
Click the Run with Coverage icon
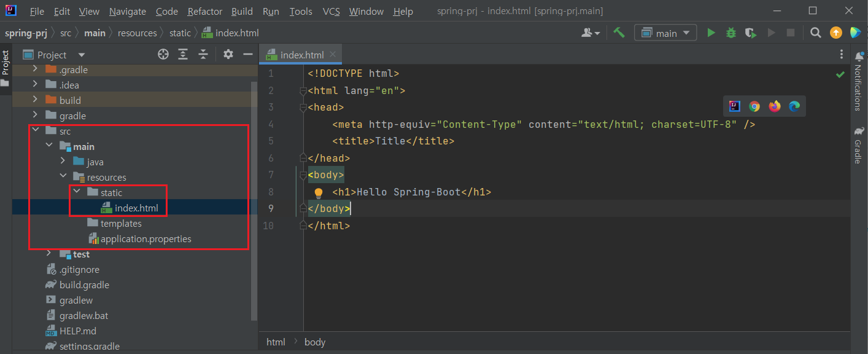(x=750, y=33)
